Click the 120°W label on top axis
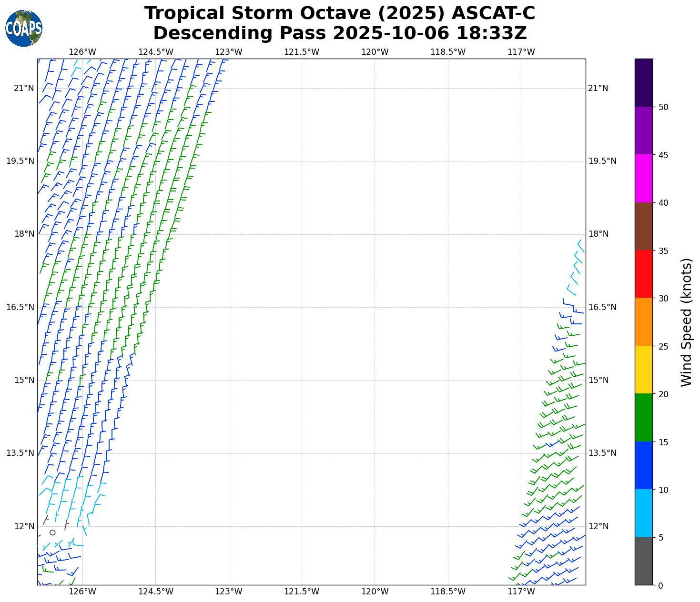This screenshot has height=602, width=700. pyautogui.click(x=375, y=52)
